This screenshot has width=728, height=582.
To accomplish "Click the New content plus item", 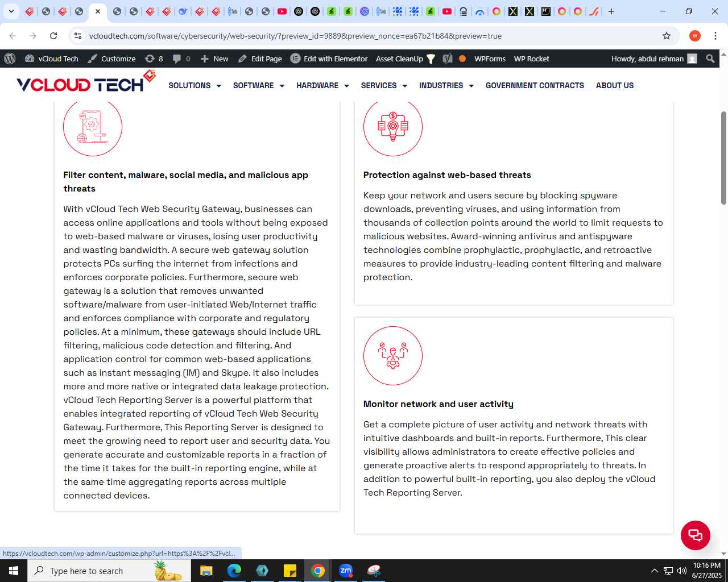I will [214, 59].
